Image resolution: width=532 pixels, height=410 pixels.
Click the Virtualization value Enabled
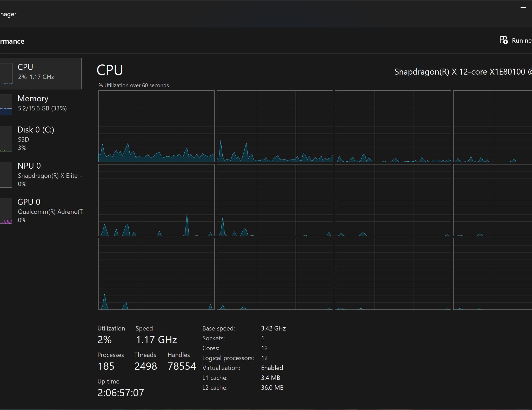pos(272,368)
